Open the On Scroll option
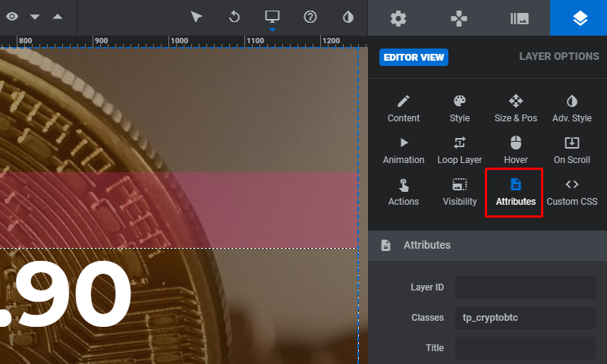This screenshot has width=607, height=364. pyautogui.click(x=572, y=150)
